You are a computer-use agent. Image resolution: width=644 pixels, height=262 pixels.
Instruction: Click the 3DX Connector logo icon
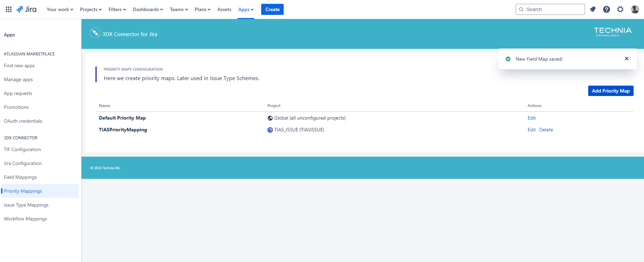(95, 33)
